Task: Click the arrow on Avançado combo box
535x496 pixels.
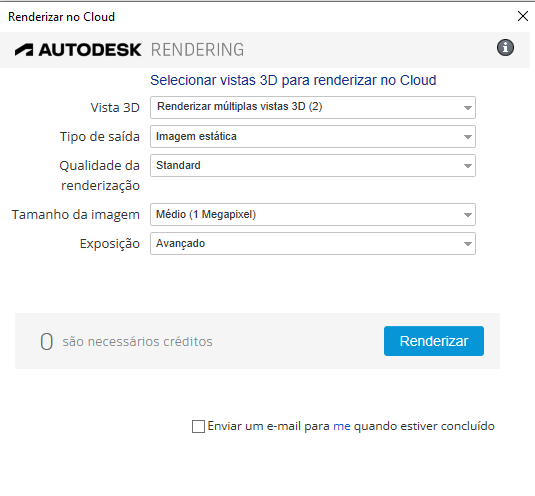Action: coord(467,244)
